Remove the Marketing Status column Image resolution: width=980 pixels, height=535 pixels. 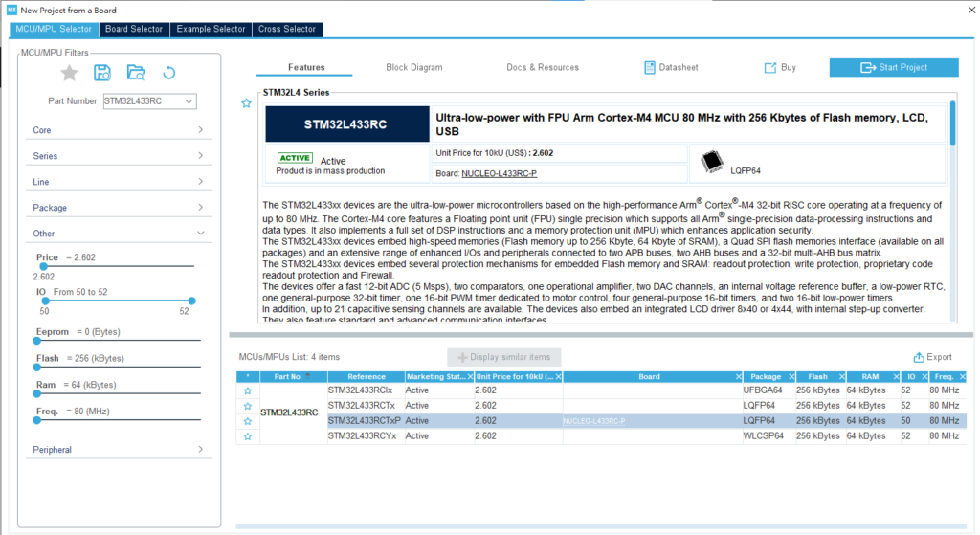tap(471, 377)
